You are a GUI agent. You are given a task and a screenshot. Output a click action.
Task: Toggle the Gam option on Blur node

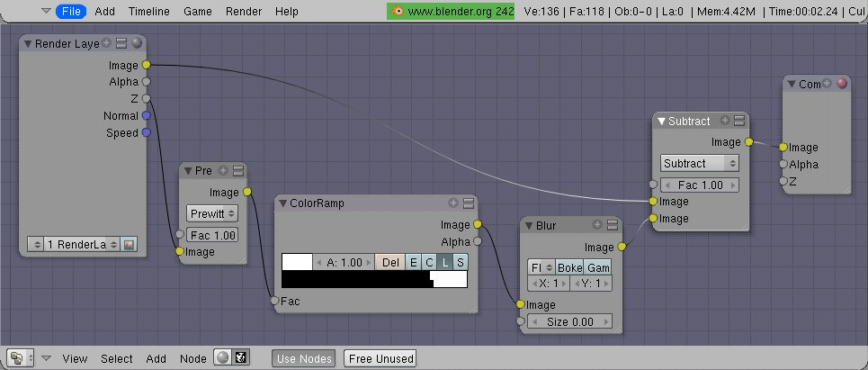598,267
